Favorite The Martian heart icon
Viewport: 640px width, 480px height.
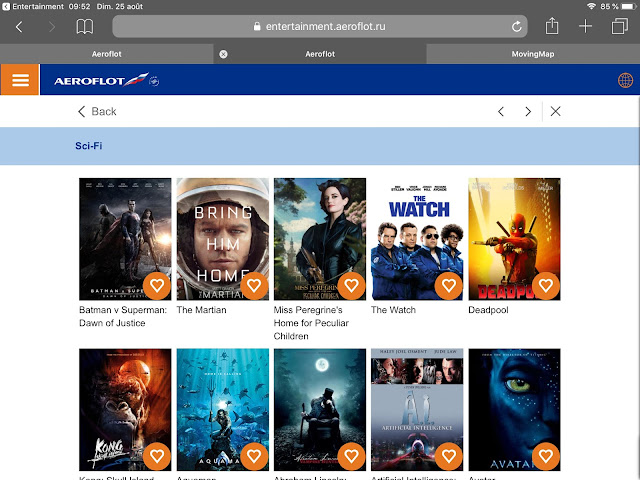click(x=254, y=285)
